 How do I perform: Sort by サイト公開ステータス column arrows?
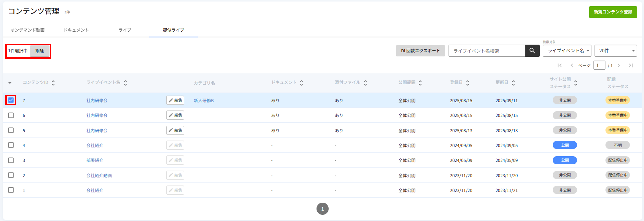click(576, 83)
